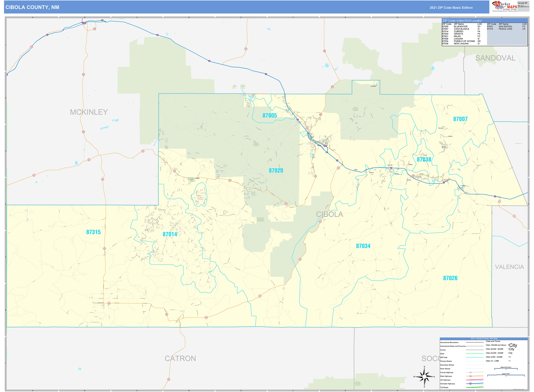
Task: Click the cyan ZIP Code line swatch
Action: point(475,357)
